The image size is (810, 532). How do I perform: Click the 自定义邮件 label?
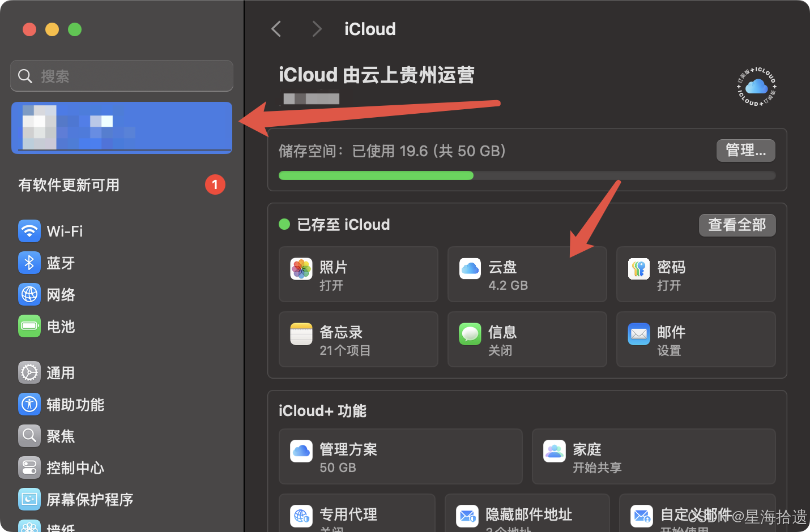(696, 514)
